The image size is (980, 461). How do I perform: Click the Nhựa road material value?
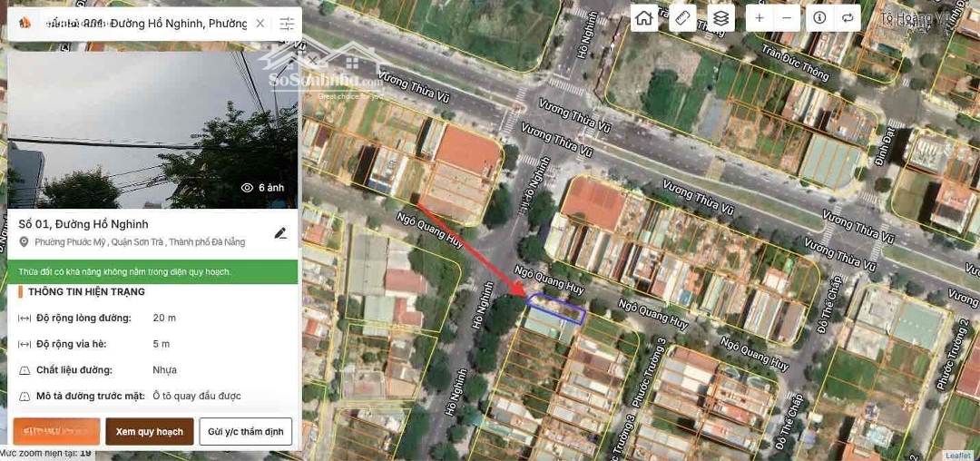tap(165, 370)
